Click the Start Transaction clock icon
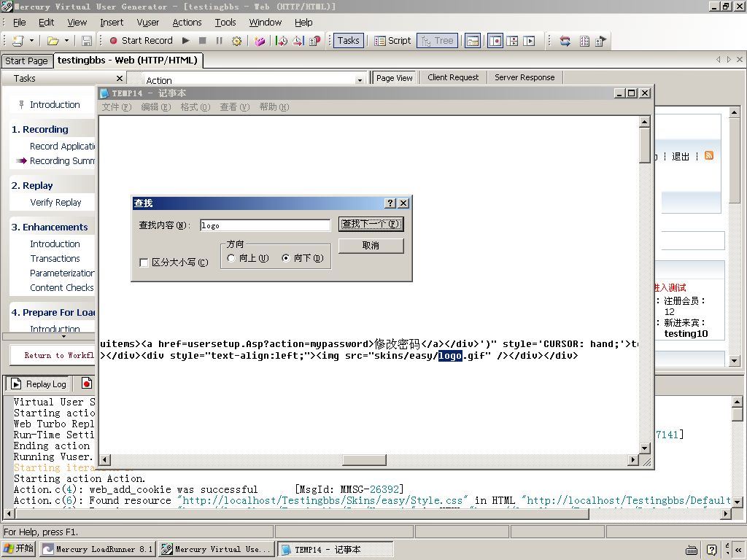The height and width of the screenshot is (560, 747). 281,41
